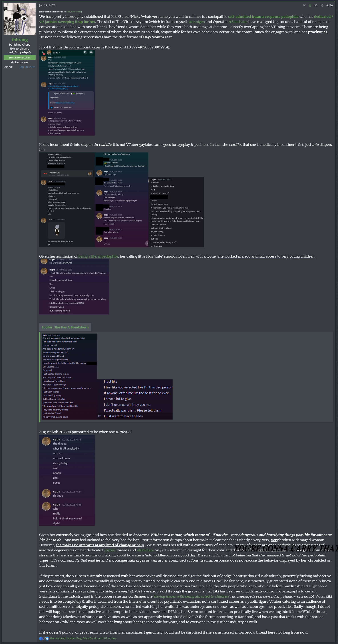This screenshot has height=644, width=338.
Task: Open the @Sanshain mention link
Action: (x=237, y=22)
